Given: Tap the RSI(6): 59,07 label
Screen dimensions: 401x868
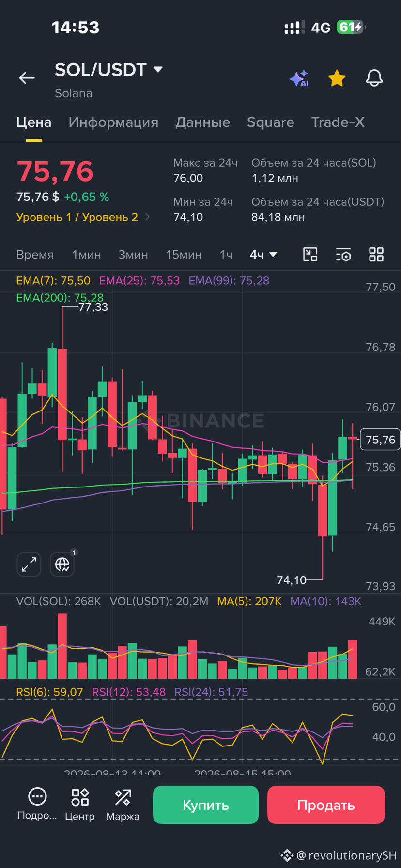Looking at the screenshot, I should [49, 692].
